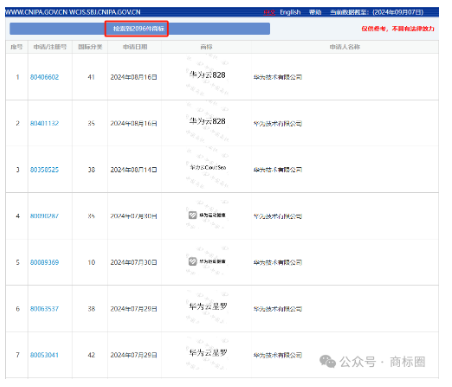The height and width of the screenshot is (387, 452).
Task: Open the registration number link in row 4
Action: (x=44, y=216)
